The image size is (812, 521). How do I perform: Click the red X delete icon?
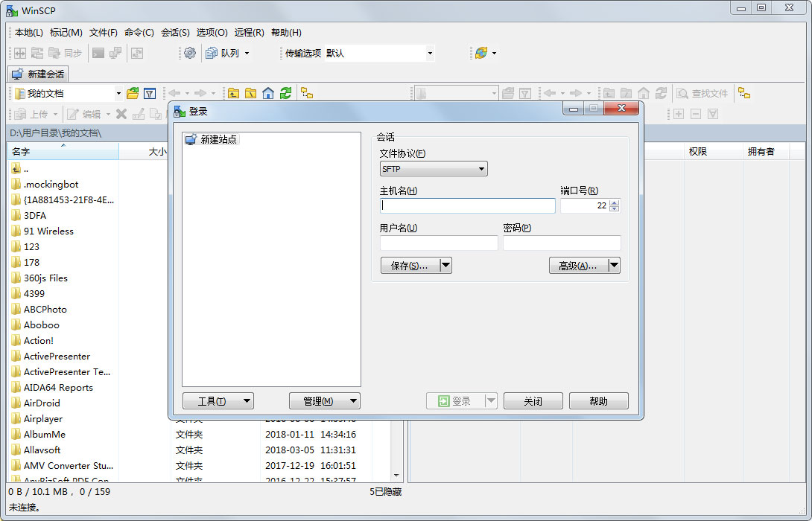[x=121, y=114]
